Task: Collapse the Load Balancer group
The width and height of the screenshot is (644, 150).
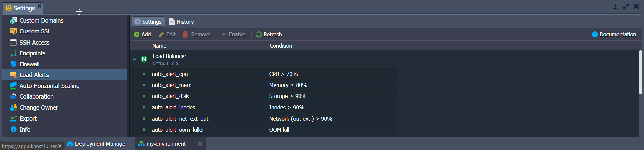Action: [135, 59]
